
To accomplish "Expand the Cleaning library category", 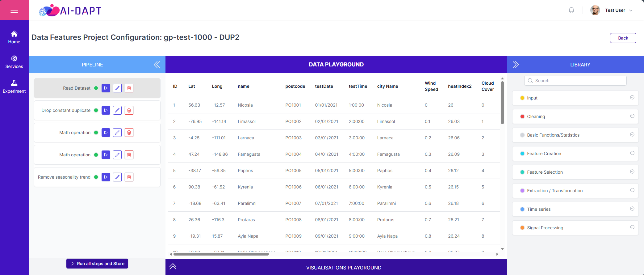I will point(575,116).
